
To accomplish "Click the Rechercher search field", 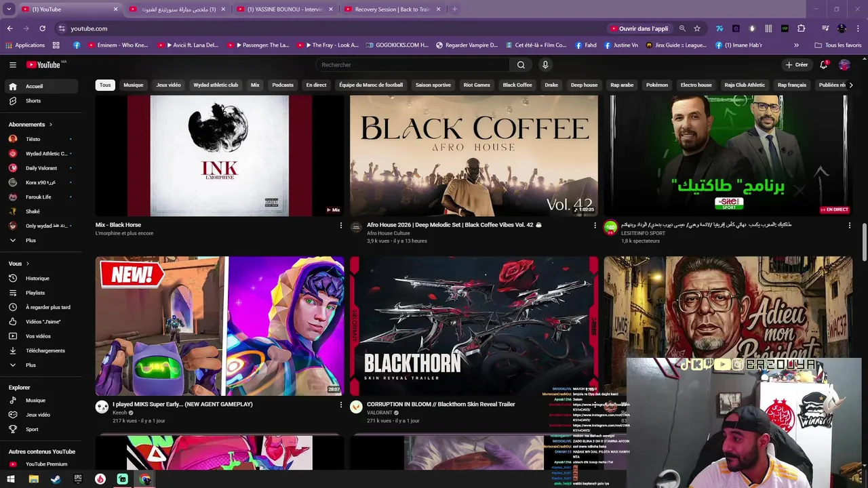I will 412,65.
